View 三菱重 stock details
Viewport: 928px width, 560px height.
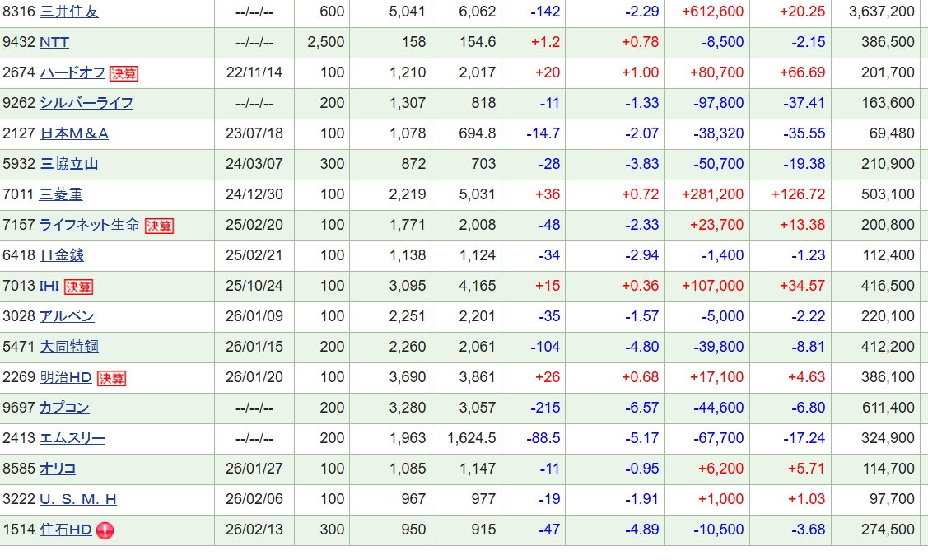point(62,194)
